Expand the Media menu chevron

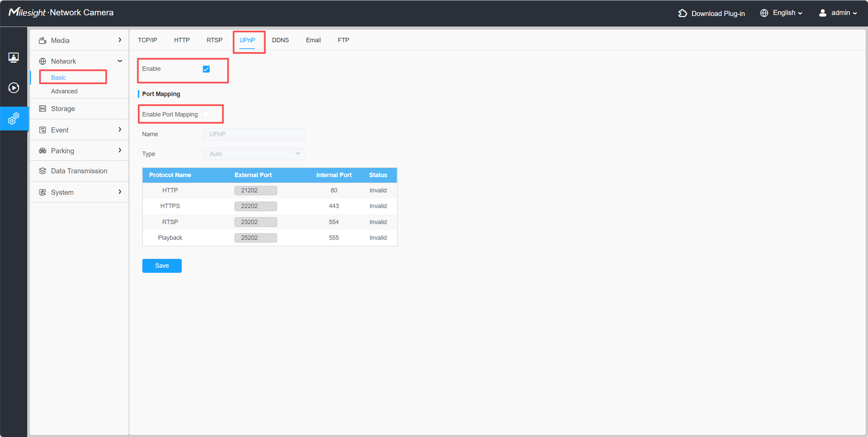120,40
